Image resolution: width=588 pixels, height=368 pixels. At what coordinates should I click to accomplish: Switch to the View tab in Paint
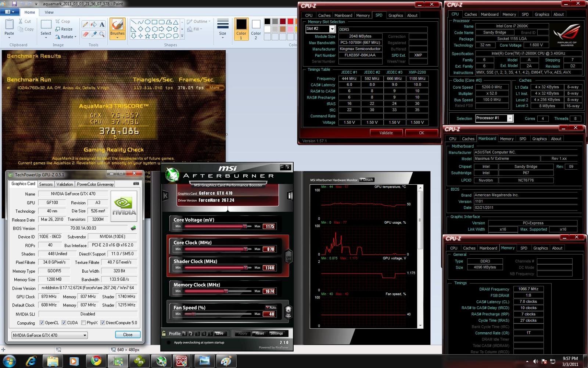pyautogui.click(x=49, y=12)
